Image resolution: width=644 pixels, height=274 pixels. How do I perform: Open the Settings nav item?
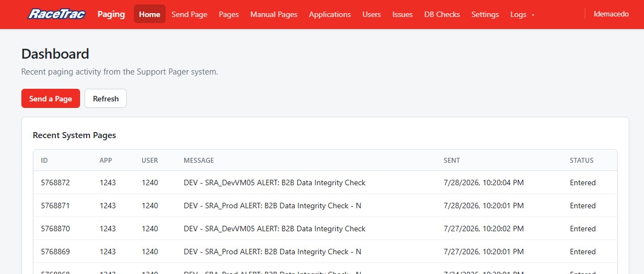[x=485, y=14]
